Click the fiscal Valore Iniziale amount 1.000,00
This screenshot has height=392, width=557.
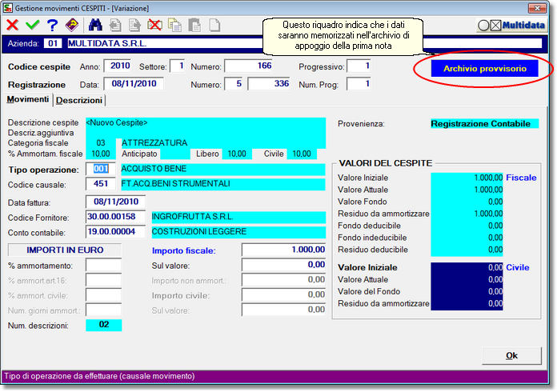tap(488, 178)
